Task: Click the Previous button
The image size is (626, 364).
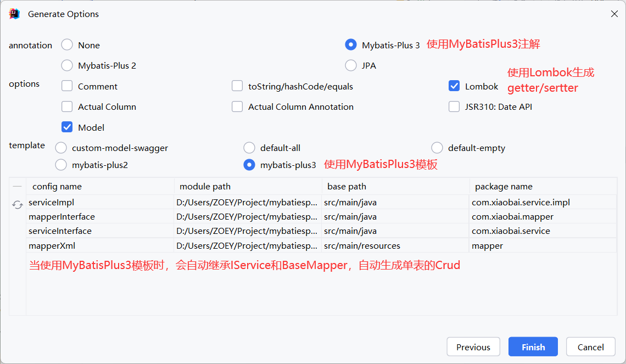Action: [473, 346]
